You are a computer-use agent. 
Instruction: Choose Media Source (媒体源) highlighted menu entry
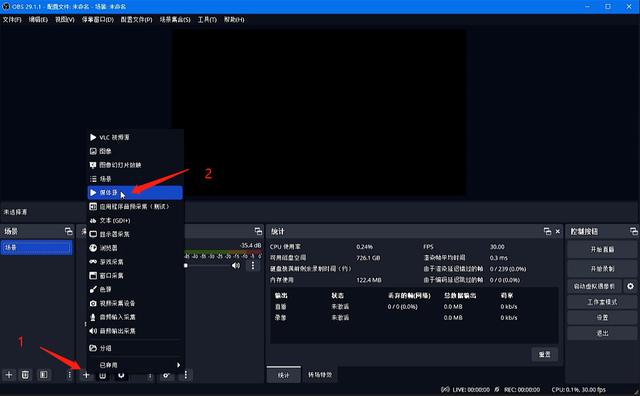135,193
